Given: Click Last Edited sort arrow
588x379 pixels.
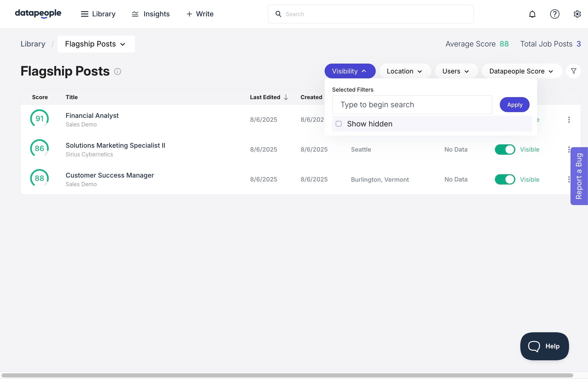Looking at the screenshot, I should tap(286, 97).
